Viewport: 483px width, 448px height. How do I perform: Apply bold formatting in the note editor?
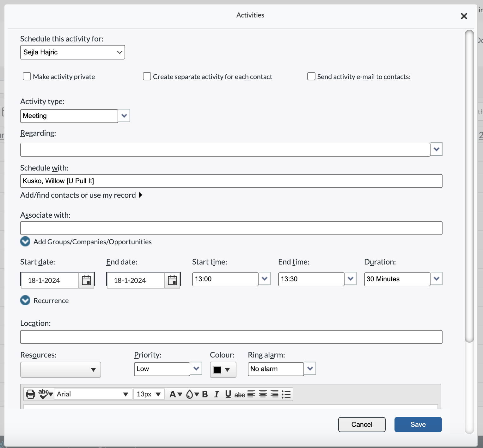(205, 394)
